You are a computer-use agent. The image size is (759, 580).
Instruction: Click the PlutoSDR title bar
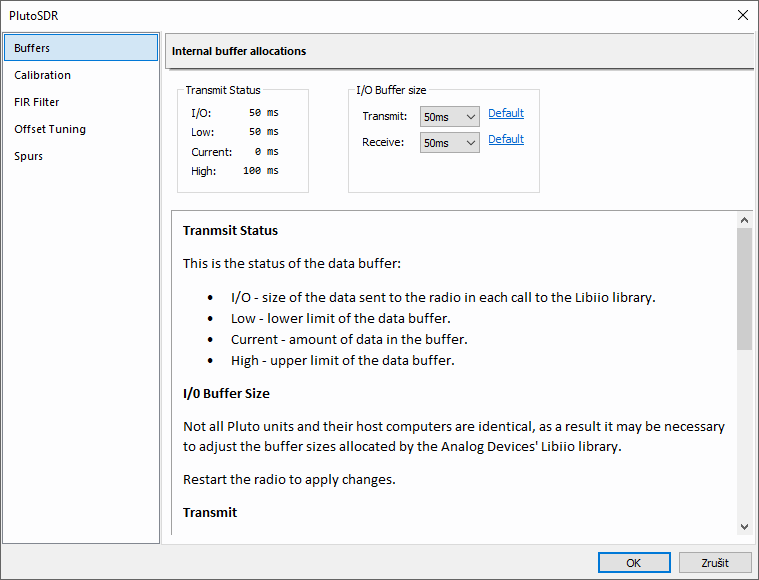300,15
